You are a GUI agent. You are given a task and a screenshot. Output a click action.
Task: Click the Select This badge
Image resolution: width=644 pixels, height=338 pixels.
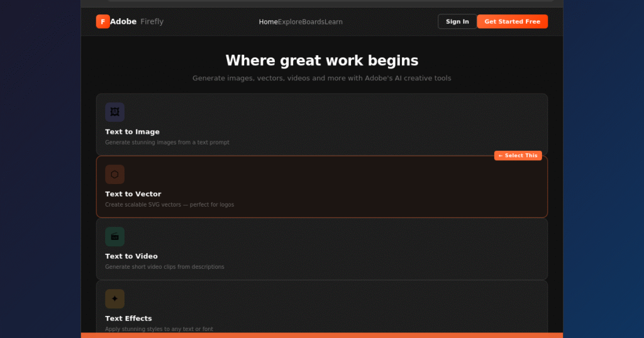518,155
